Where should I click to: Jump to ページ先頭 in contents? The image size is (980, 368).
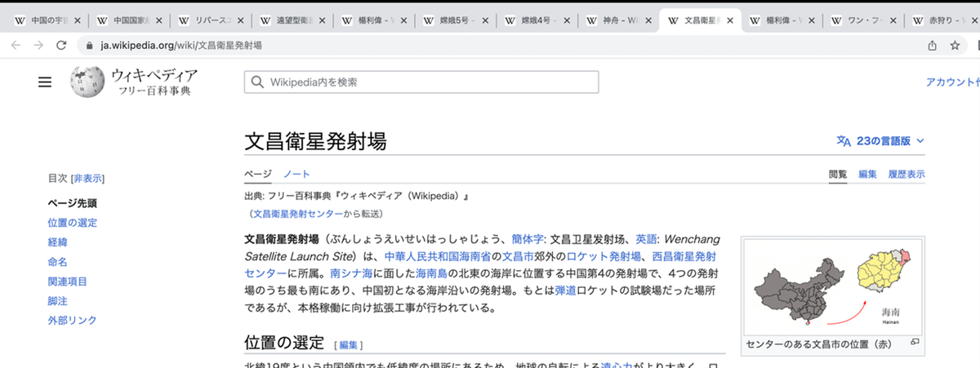72,203
